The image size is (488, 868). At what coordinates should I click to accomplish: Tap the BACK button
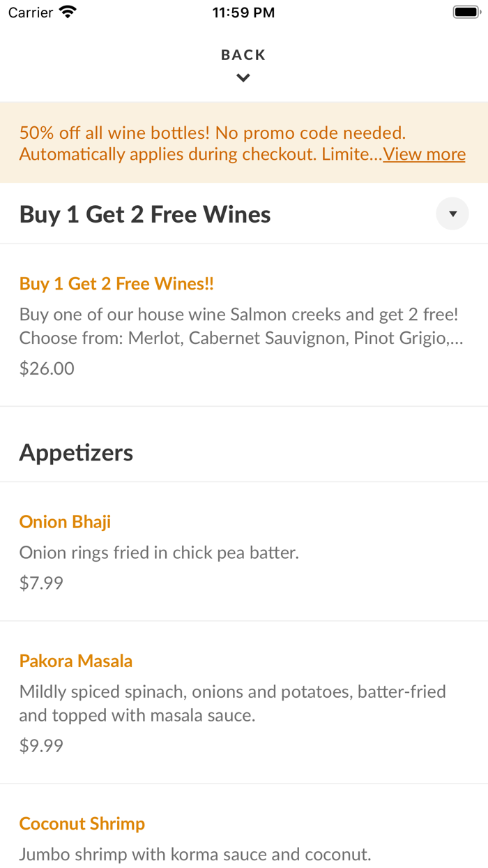pos(243,54)
